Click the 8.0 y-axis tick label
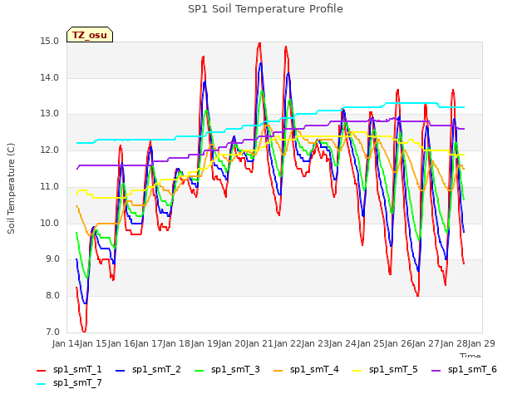532x399 pixels. 52,296
